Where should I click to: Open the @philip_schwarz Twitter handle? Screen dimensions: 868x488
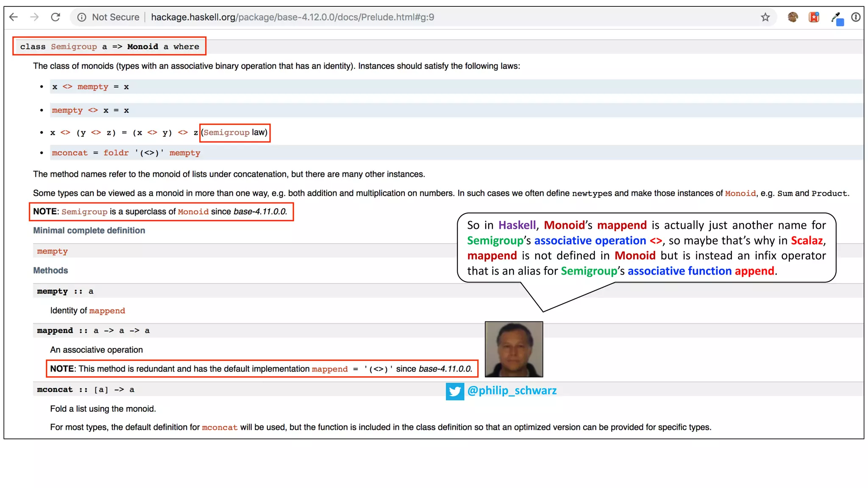[x=512, y=390]
